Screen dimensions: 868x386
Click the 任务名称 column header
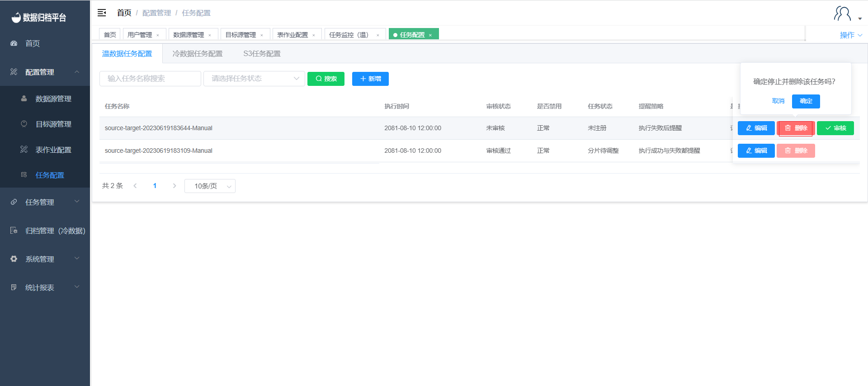tap(117, 106)
